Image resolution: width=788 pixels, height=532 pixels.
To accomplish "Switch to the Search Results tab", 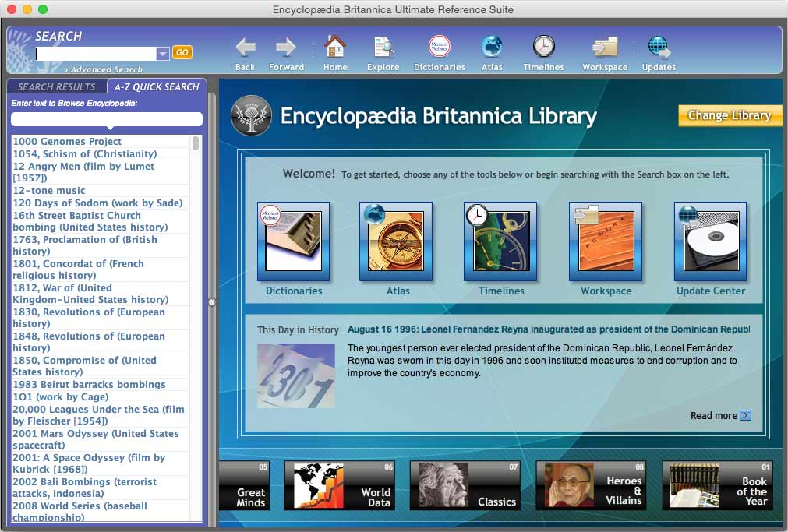I will (56, 87).
